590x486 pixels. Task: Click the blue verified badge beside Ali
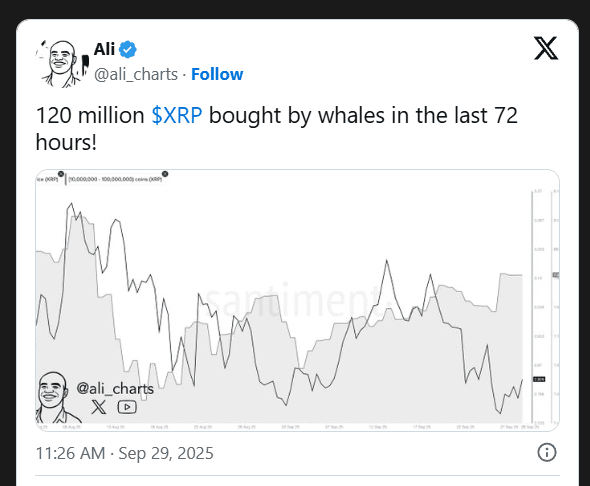pos(128,50)
